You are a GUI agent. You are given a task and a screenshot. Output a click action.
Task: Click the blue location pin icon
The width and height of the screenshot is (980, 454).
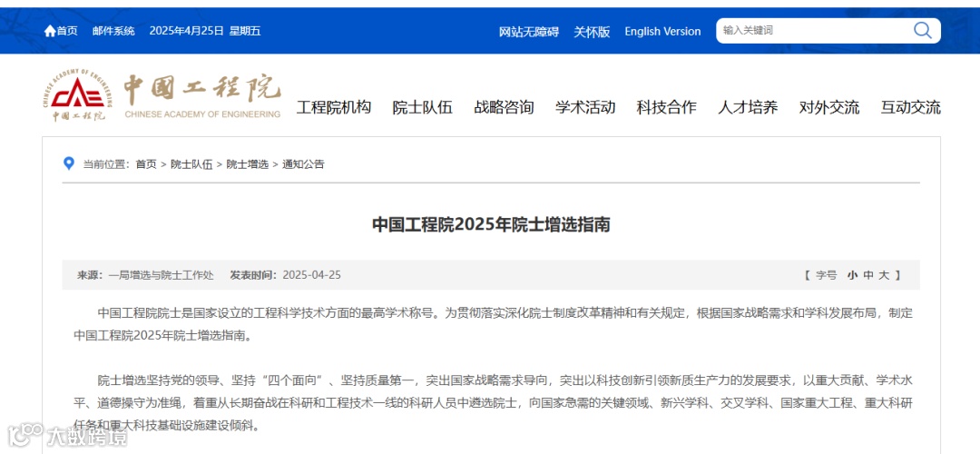coord(69,163)
